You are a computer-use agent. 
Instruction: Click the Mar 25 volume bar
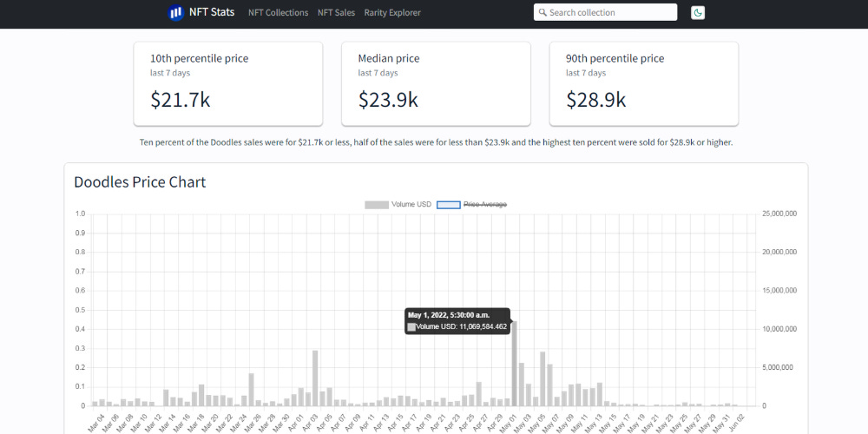click(252, 390)
